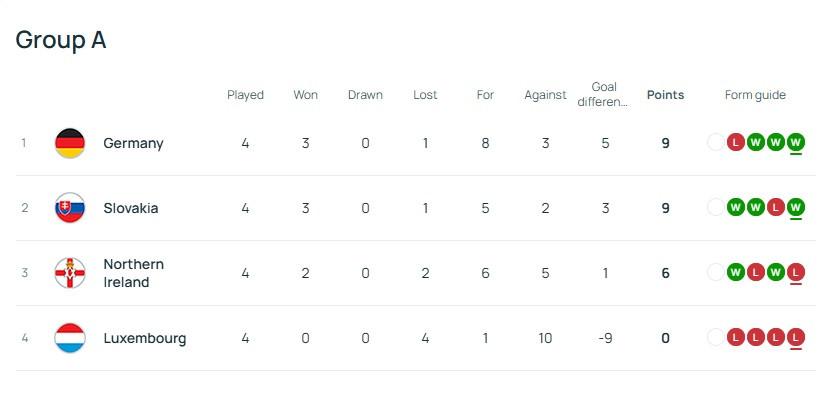This screenshot has height=402, width=830.
Task: Click the empty form circle for Germany
Action: pos(716,142)
